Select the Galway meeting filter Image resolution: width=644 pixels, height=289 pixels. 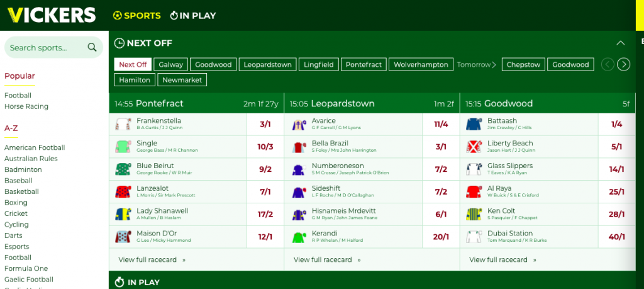tap(171, 65)
